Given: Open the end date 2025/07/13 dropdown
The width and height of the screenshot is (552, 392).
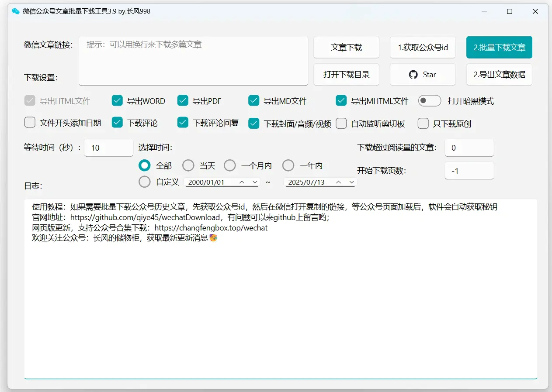Looking at the screenshot, I should click(352, 182).
